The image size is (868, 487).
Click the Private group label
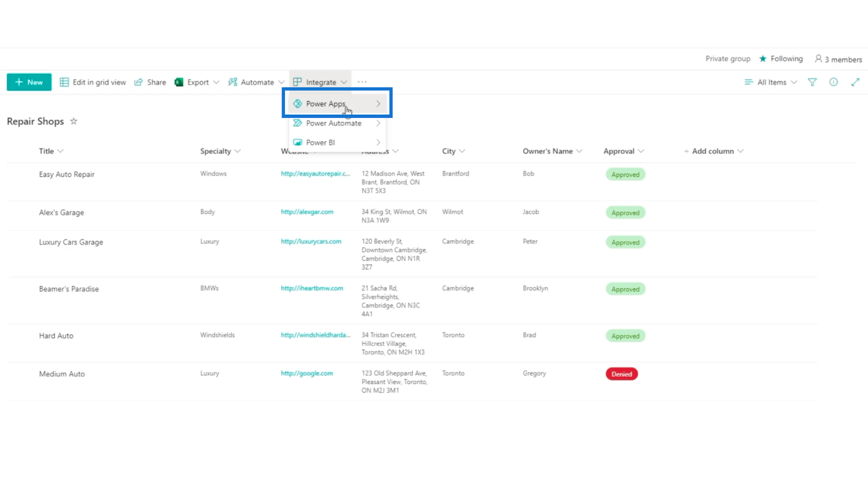coord(728,59)
